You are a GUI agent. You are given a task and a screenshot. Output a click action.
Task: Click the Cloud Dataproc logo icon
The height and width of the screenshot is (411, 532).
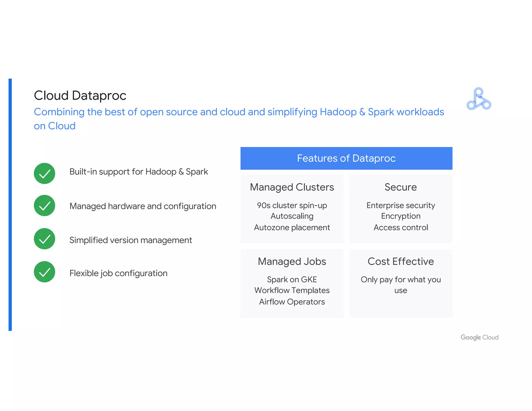pos(479,99)
